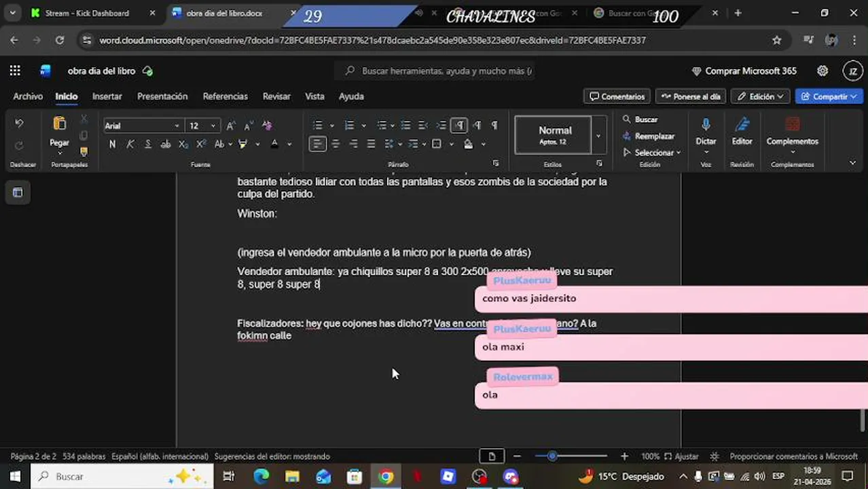Screen dimensions: 868x489
Task: Click the text highlight color marker
Action: point(243,144)
